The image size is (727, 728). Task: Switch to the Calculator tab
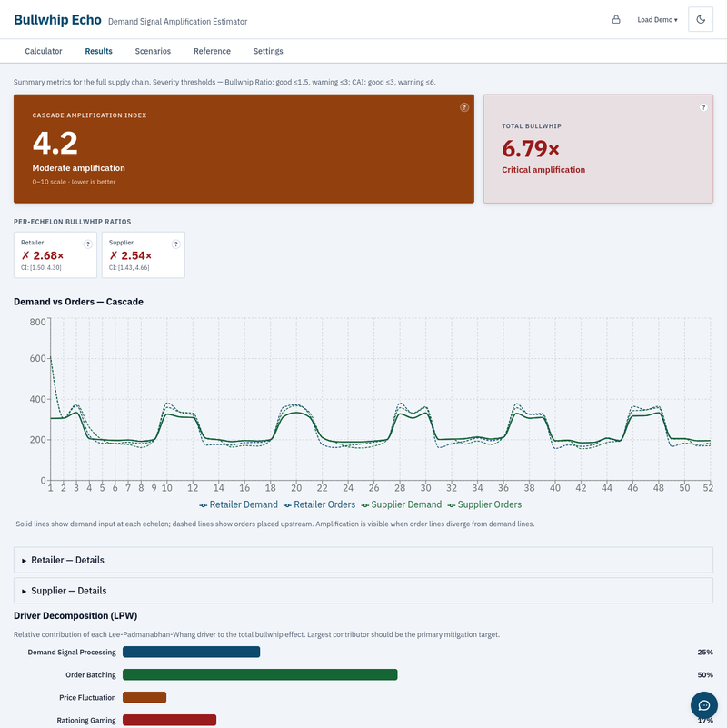(x=44, y=51)
